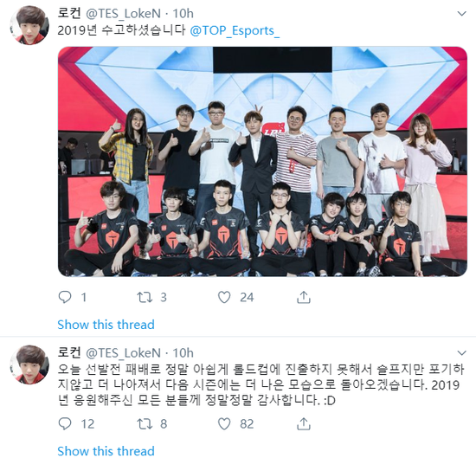Show this thread under the second tweet
Viewport: 476px width, 458px height.
point(106,451)
